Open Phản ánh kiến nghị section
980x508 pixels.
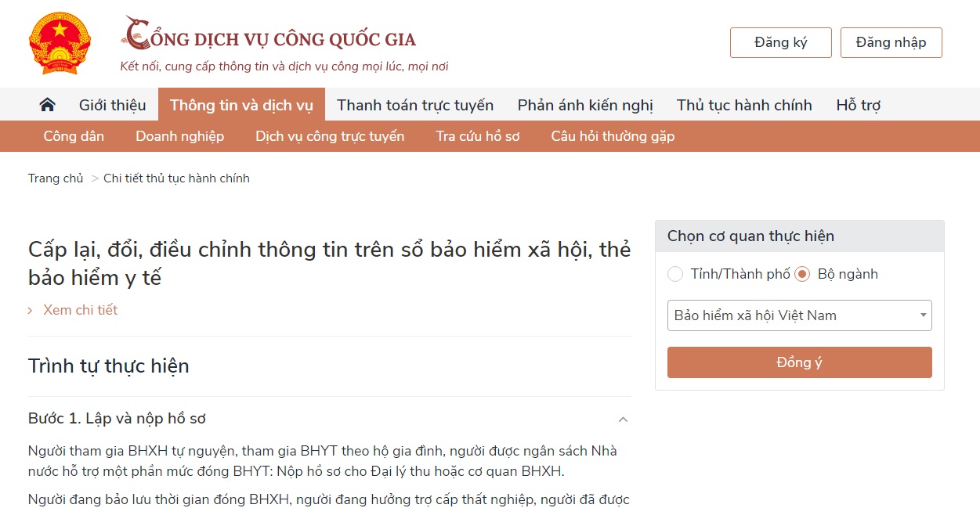click(584, 104)
